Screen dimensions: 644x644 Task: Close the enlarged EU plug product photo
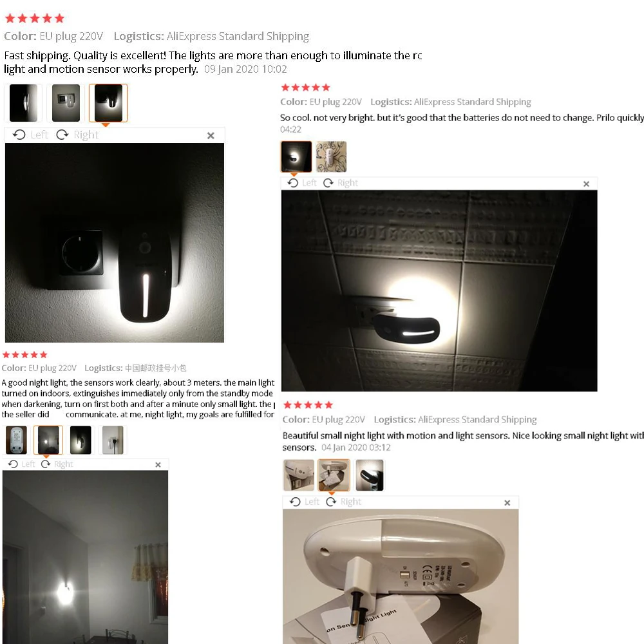pos(507,503)
